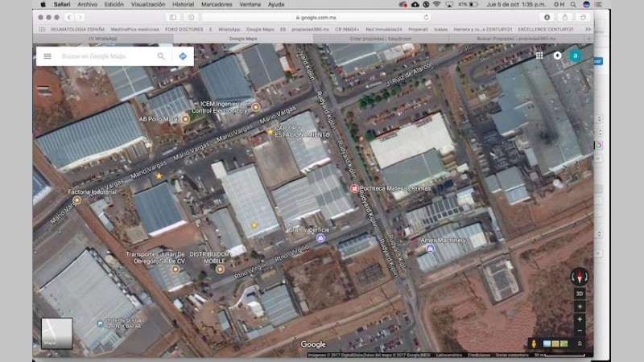
Task: Select the Amex Machinery marker
Action: point(430,249)
